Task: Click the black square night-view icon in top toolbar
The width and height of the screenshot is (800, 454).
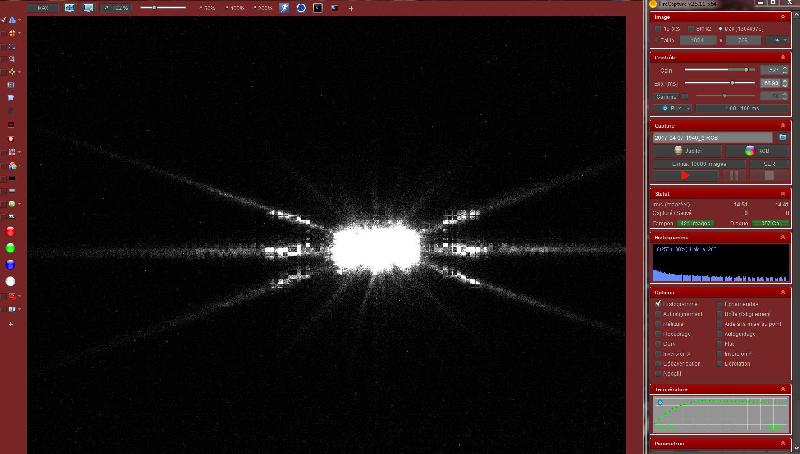Action: point(317,8)
